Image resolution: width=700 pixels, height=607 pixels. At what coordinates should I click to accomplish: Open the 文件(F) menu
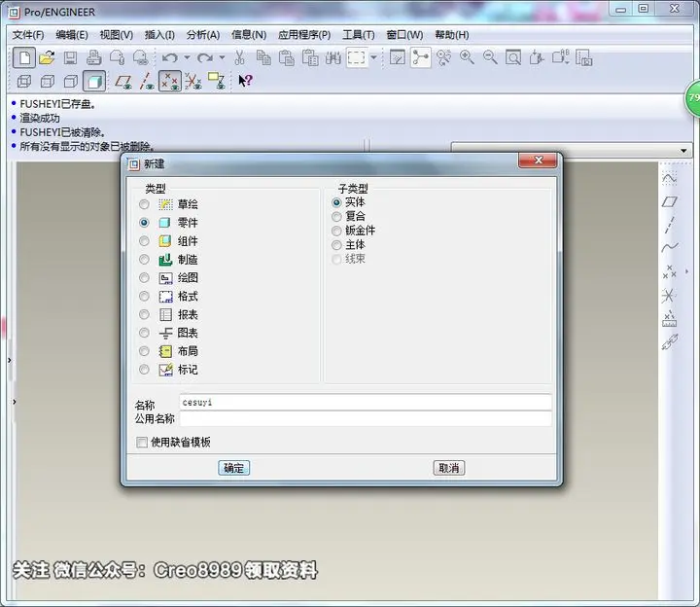click(x=28, y=35)
